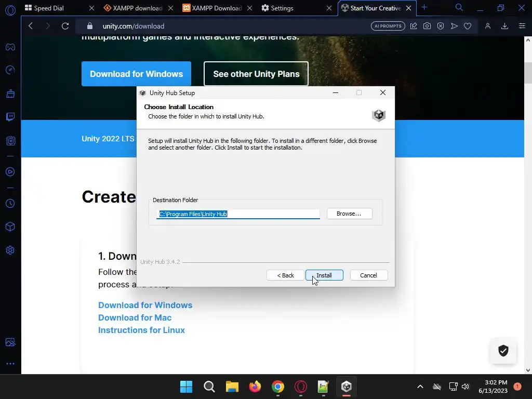Click the Destination Folder path field

[x=238, y=214]
